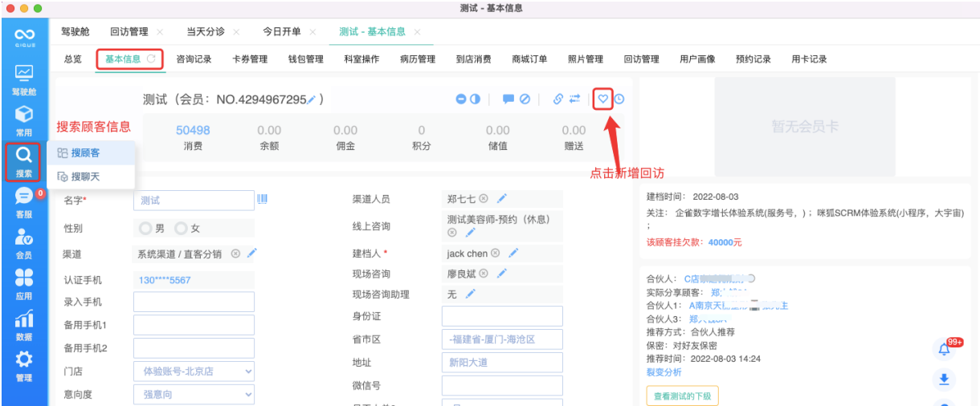This screenshot has height=406, width=980.
Task: Open the 常用 cube icon in sidebar
Action: pos(24,120)
